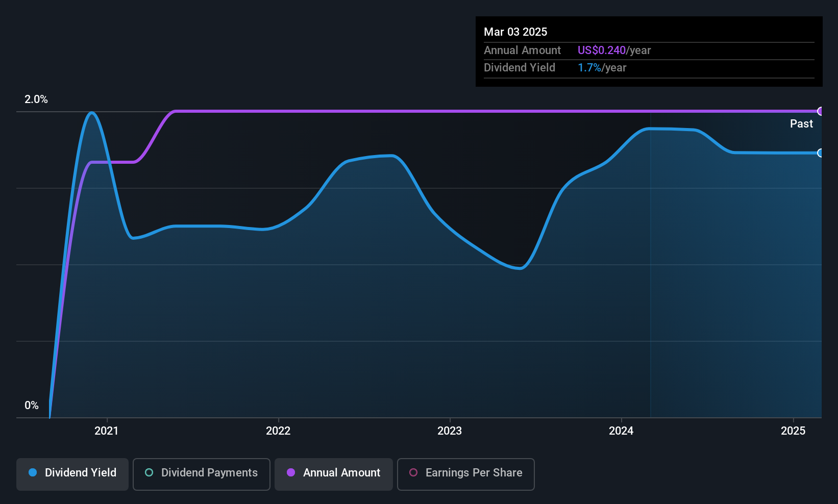This screenshot has height=504, width=838.
Task: Click the blue Dividend Yield legend dot
Action: click(33, 472)
